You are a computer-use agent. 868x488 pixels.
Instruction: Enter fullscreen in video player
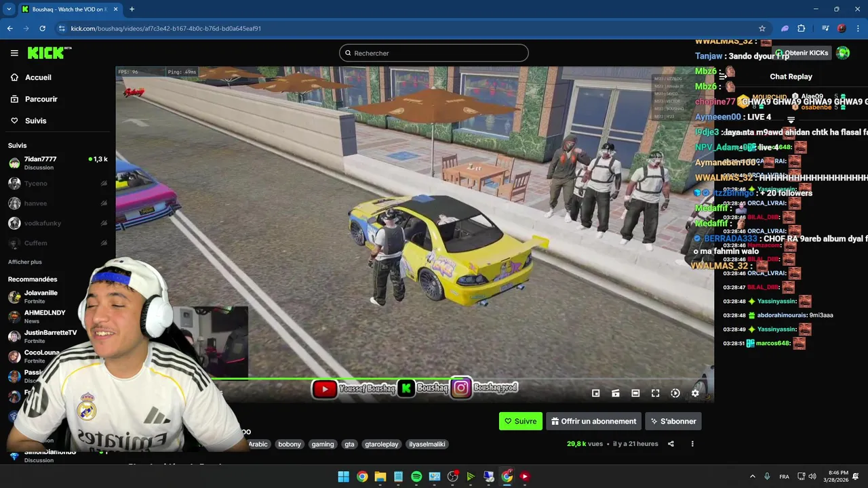[655, 393]
